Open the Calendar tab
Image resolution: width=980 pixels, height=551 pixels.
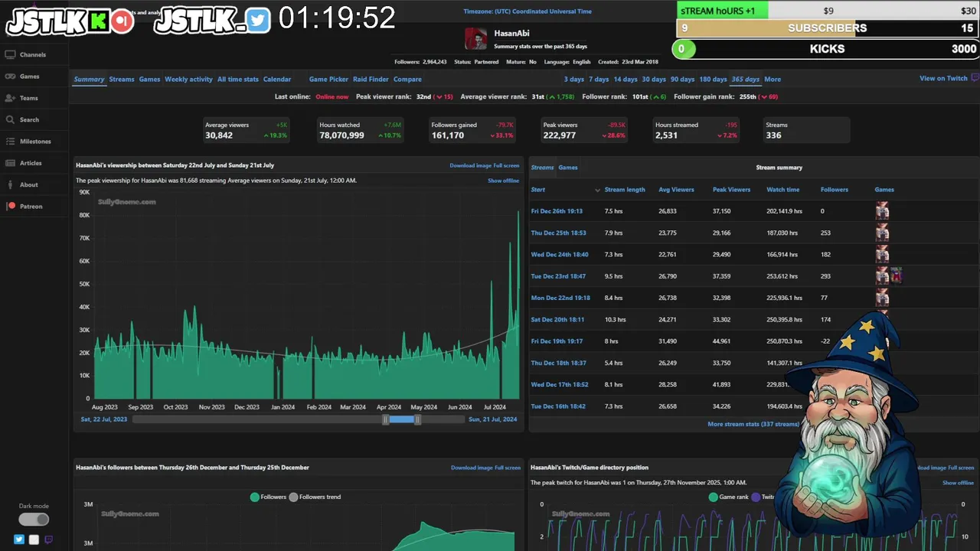point(277,79)
